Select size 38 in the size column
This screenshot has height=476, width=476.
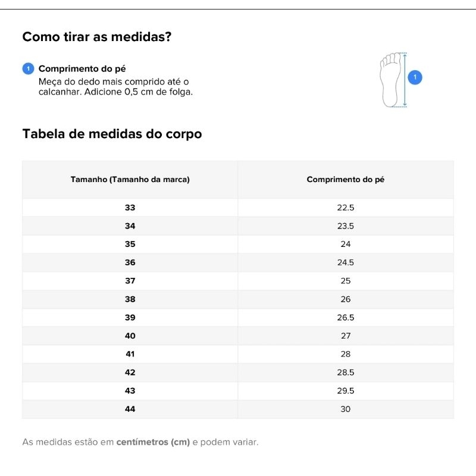pos(130,299)
